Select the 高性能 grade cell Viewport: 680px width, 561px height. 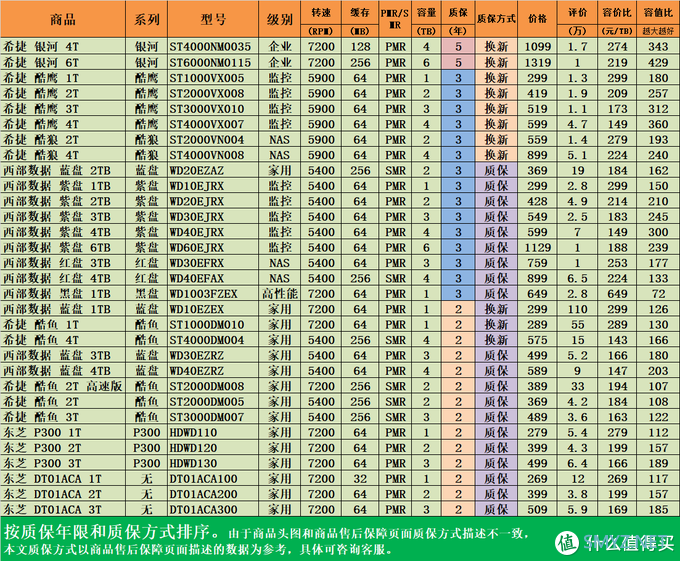click(280, 294)
